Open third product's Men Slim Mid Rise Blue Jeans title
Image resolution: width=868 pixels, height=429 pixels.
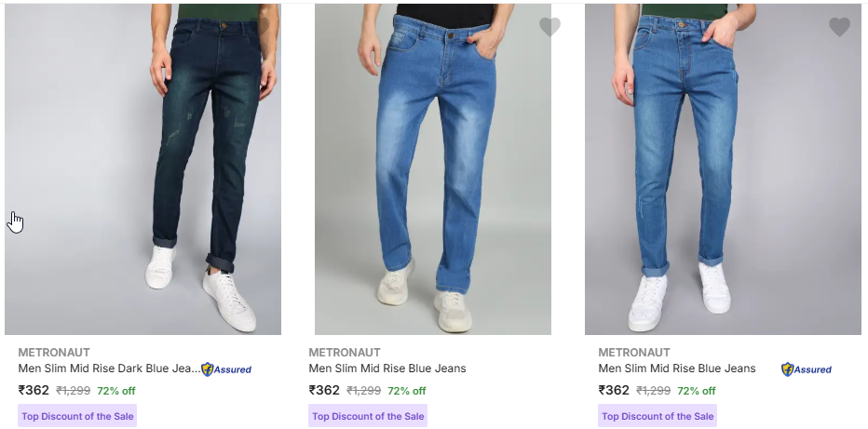pos(676,369)
